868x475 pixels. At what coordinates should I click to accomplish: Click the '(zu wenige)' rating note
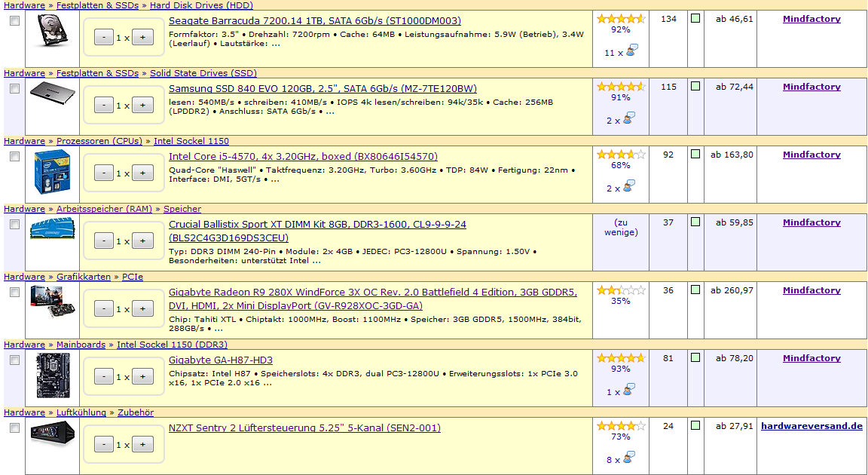coord(621,227)
